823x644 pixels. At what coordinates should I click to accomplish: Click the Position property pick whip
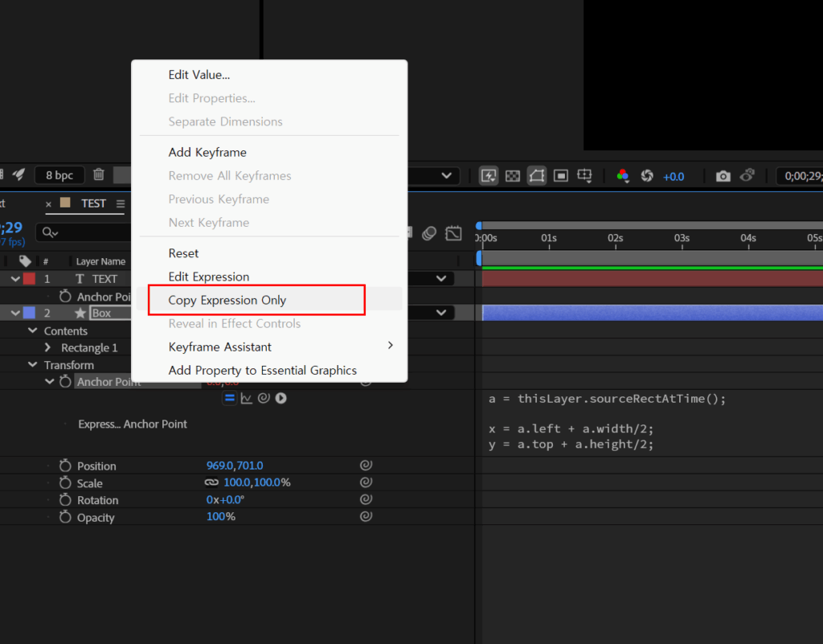pos(366,465)
